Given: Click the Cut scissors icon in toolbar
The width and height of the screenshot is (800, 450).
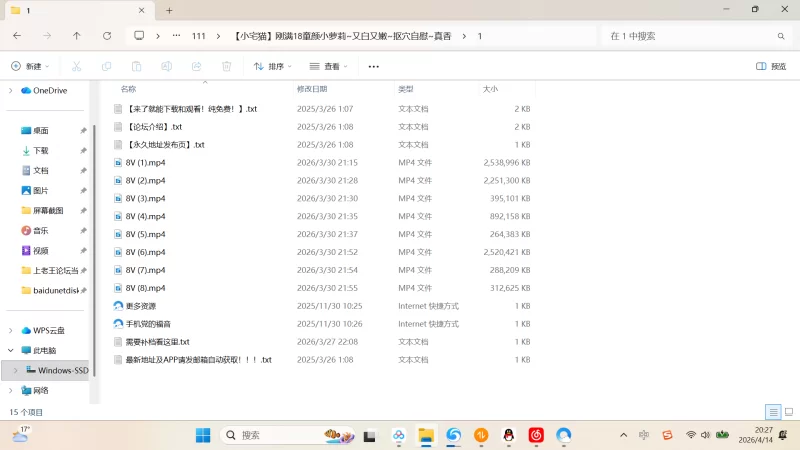Looking at the screenshot, I should click(75, 66).
